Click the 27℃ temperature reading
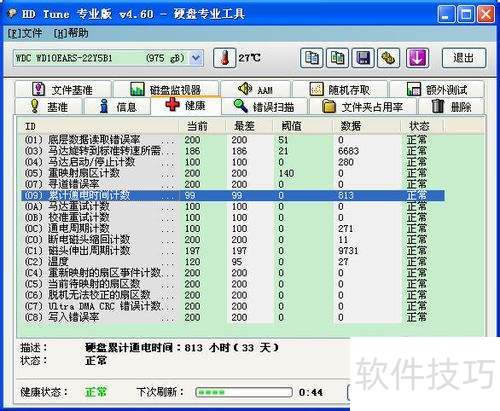 click(249, 58)
